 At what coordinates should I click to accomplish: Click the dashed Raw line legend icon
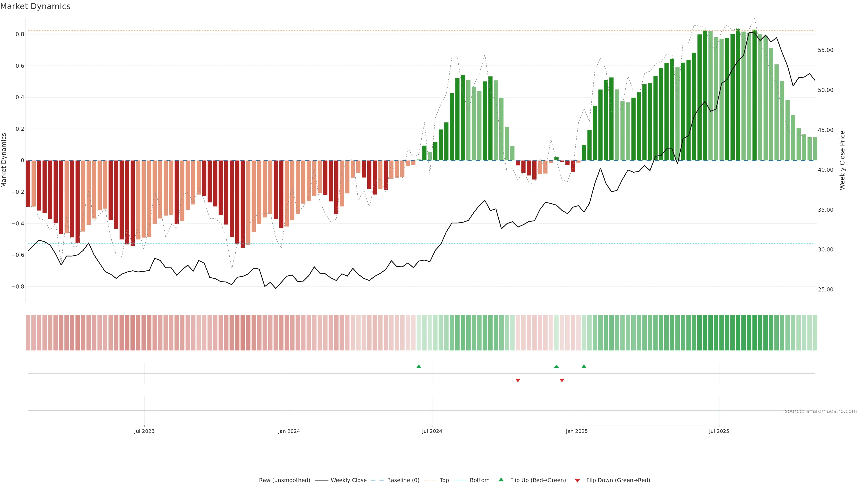[x=249, y=480]
